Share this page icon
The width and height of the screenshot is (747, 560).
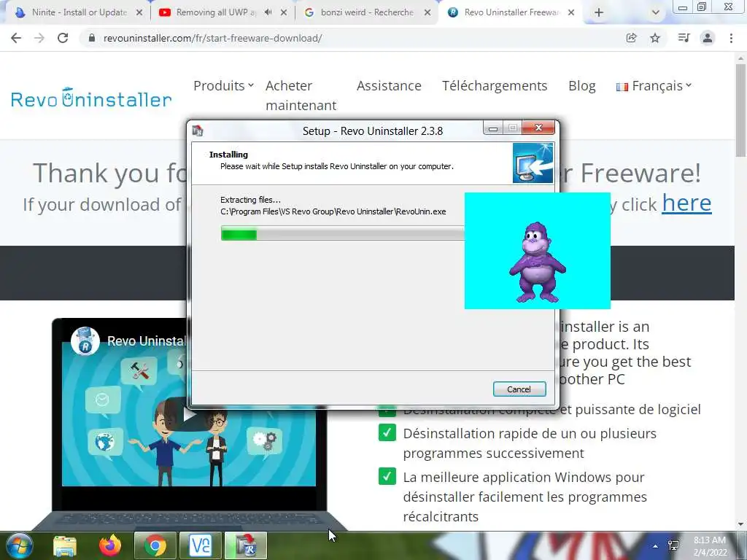[x=631, y=38]
